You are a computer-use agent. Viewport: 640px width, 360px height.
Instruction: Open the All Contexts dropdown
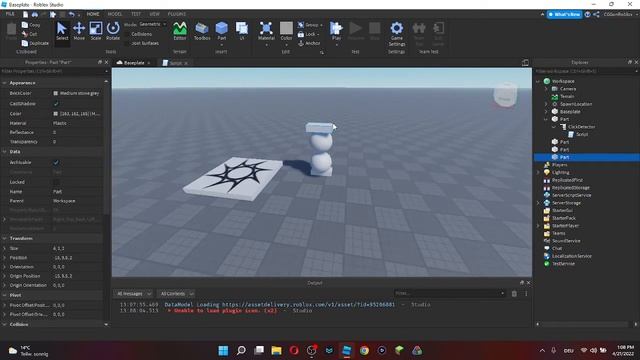176,293
